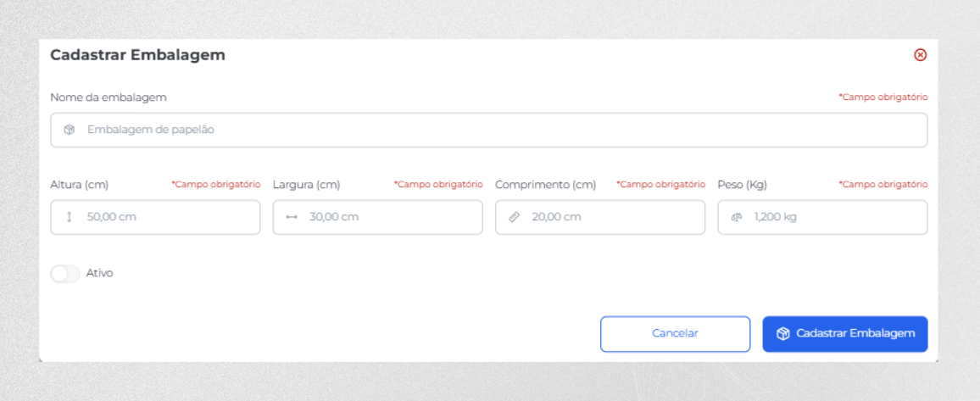980x401 pixels.
Task: Toggle the Ativo switch on
Action: tap(65, 274)
